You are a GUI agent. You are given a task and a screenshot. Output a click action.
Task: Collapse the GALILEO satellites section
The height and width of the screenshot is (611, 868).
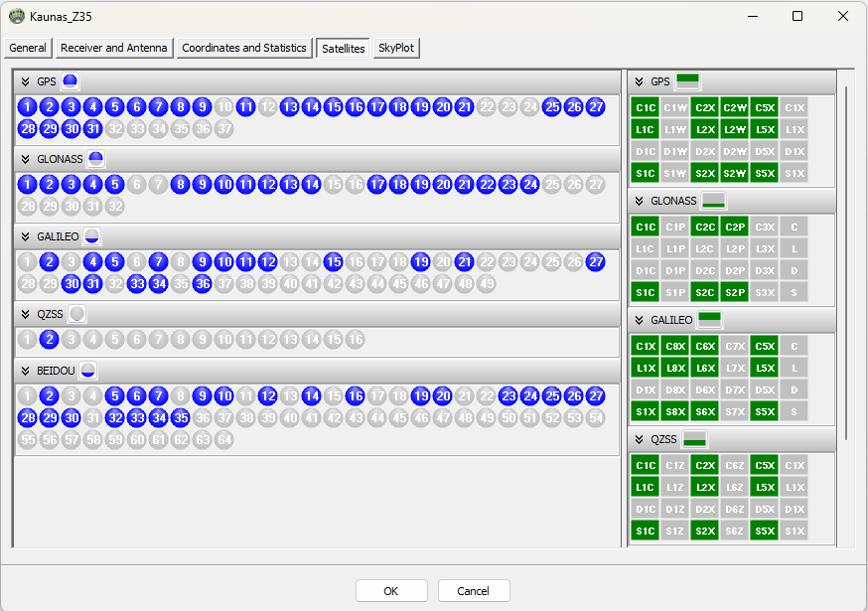point(25,237)
